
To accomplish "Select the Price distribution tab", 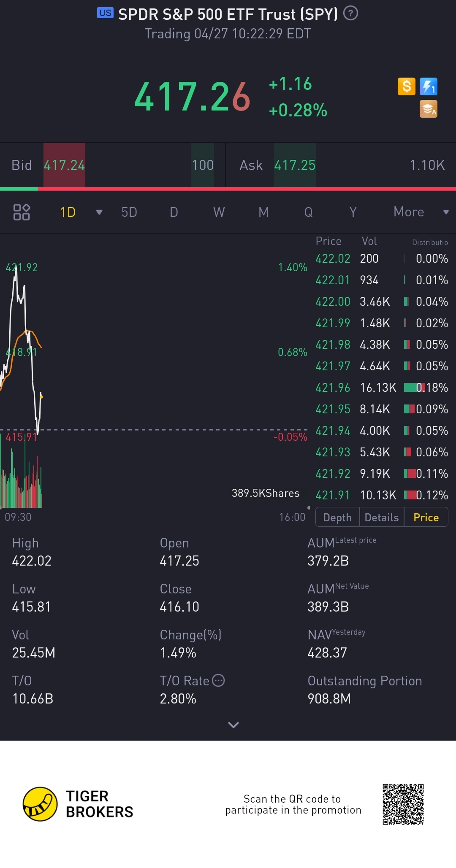I will tap(426, 518).
